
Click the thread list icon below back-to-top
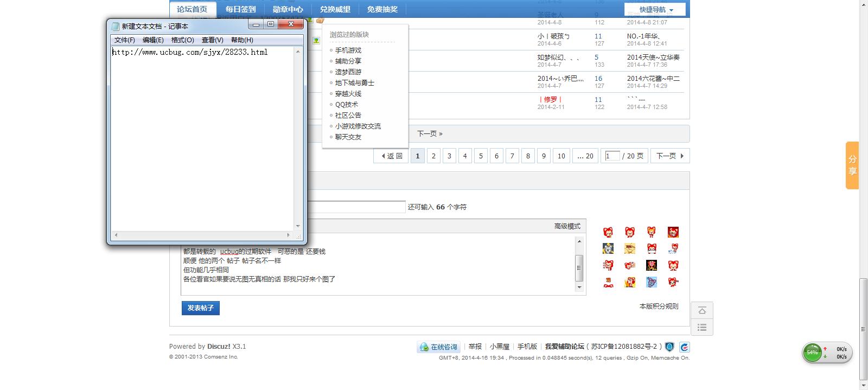pyautogui.click(x=702, y=327)
